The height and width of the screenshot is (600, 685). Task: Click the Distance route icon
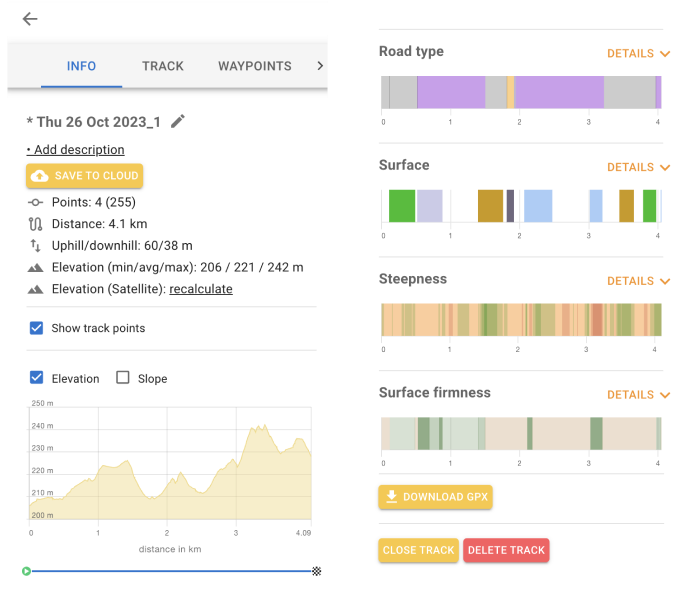point(36,223)
